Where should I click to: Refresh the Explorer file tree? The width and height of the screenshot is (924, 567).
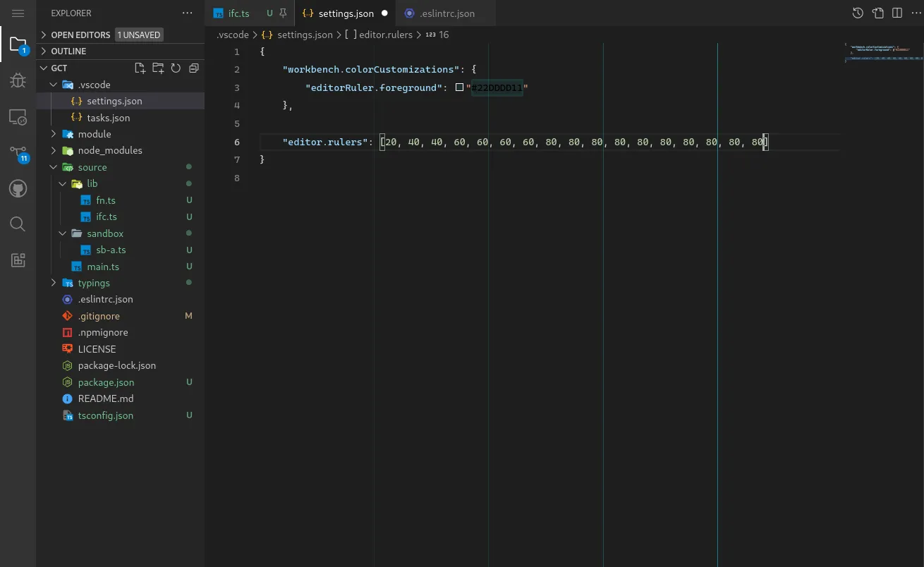tap(176, 68)
